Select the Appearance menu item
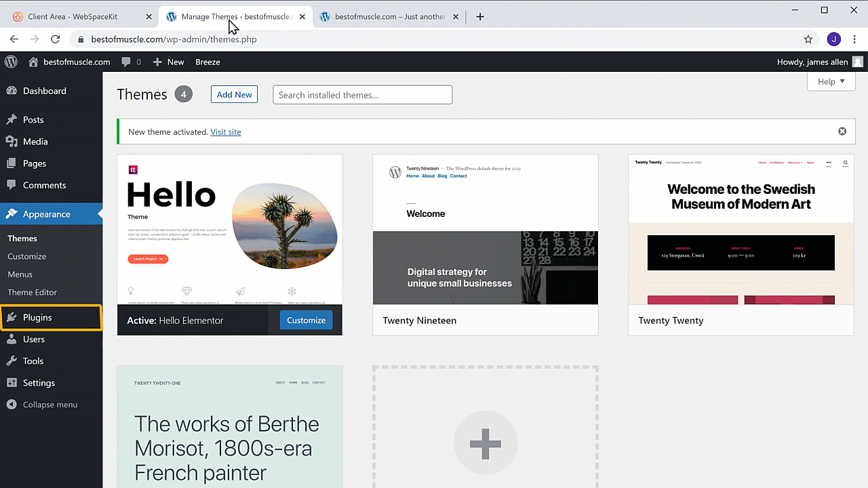This screenshot has height=488, width=868. [x=51, y=214]
